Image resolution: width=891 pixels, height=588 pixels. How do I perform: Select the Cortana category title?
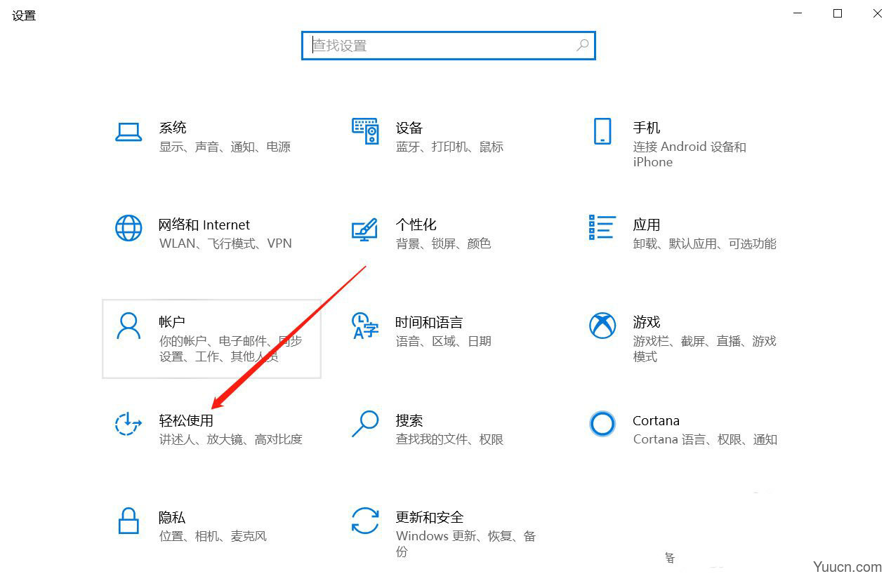[x=656, y=420]
